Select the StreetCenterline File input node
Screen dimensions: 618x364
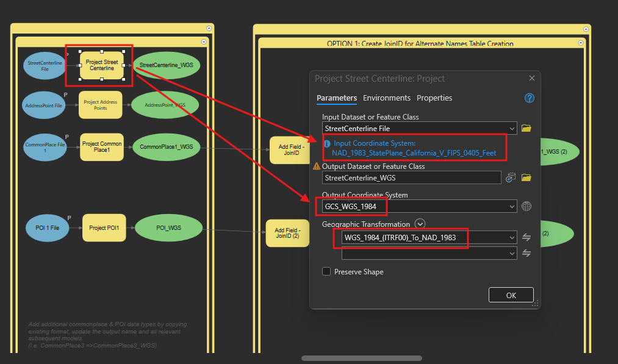click(x=45, y=66)
